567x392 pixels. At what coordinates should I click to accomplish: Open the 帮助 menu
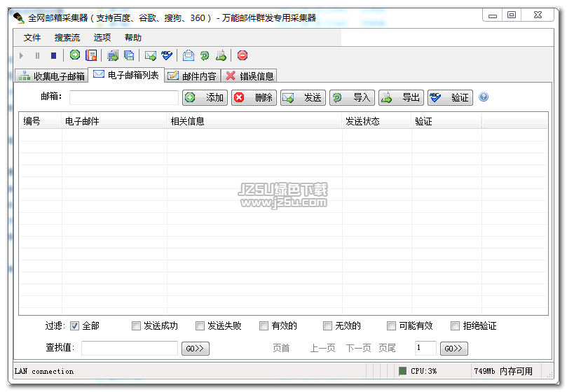(133, 38)
